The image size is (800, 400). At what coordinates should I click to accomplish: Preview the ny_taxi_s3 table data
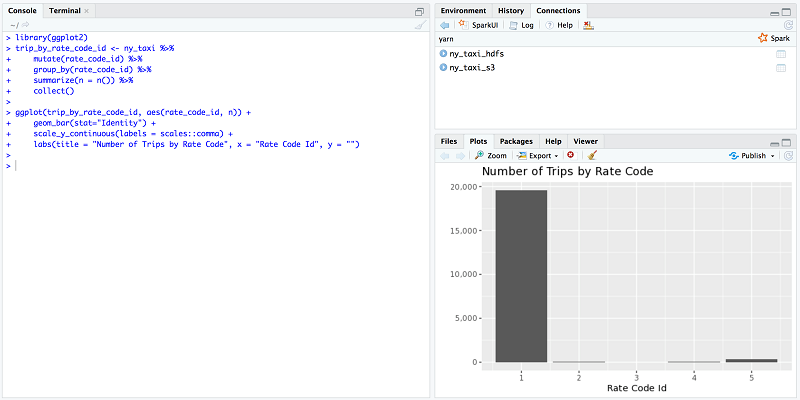click(781, 68)
